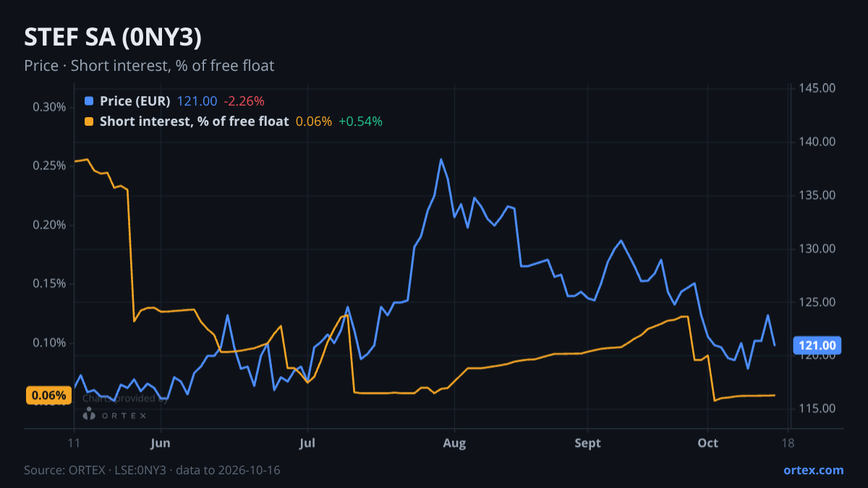Click the Jul label on the date axis
This screenshot has width=868, height=488.
pyautogui.click(x=307, y=443)
